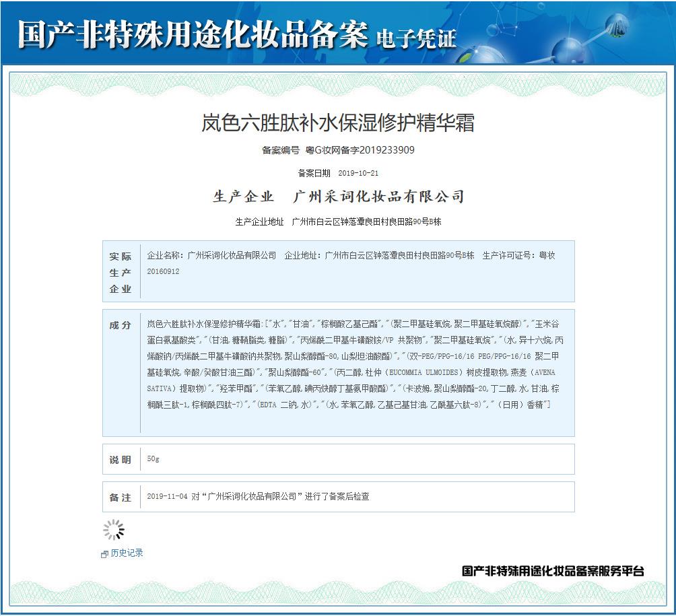Click the 备注 row label
The image size is (676, 616).
121,498
